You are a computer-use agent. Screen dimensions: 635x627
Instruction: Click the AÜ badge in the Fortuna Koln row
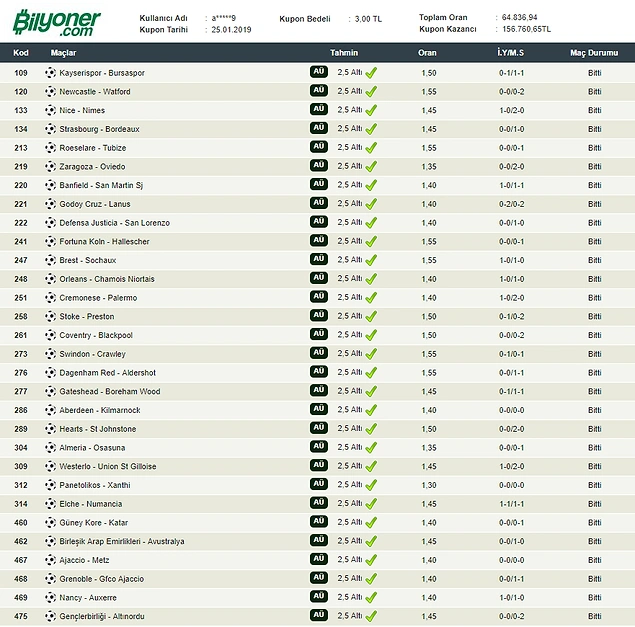coord(319,240)
